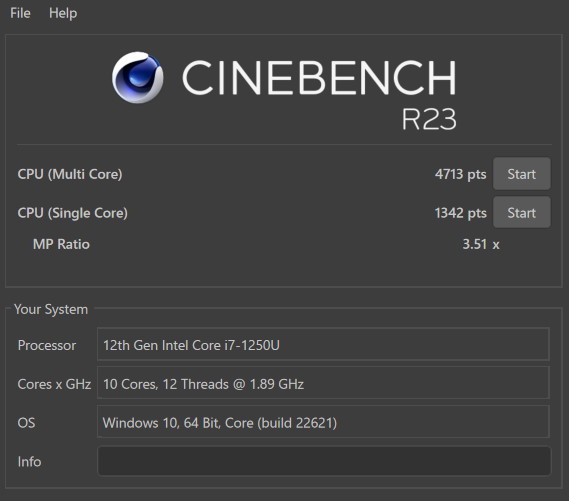Viewport: 569px width, 501px height.
Task: Click the CINEBENCH title text
Action: (319, 78)
